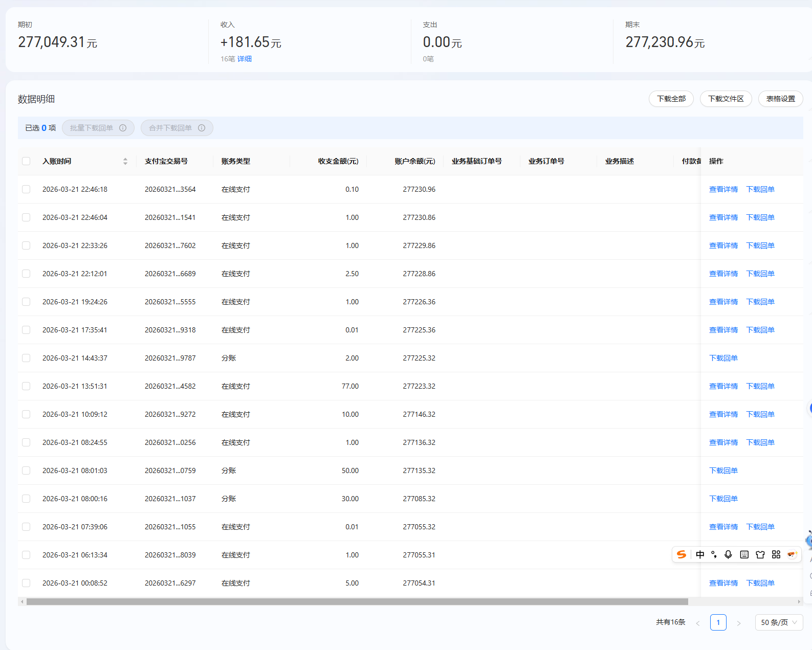Check the select-all checkbox in table header
This screenshot has width=812, height=650.
click(26, 161)
